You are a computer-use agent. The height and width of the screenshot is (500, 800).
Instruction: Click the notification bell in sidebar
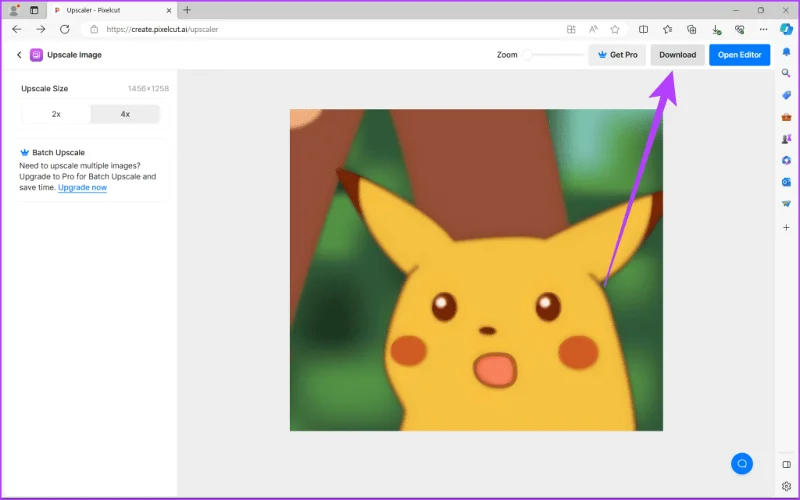[786, 52]
